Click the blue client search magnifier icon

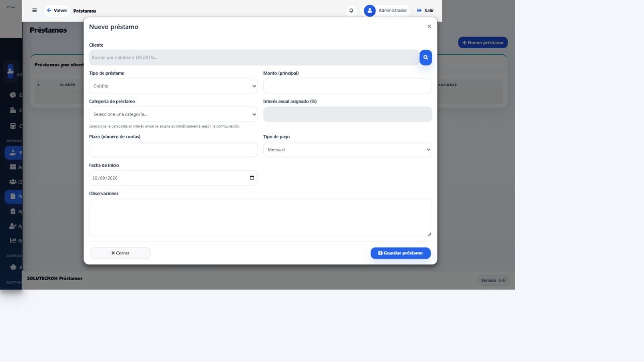[426, 58]
